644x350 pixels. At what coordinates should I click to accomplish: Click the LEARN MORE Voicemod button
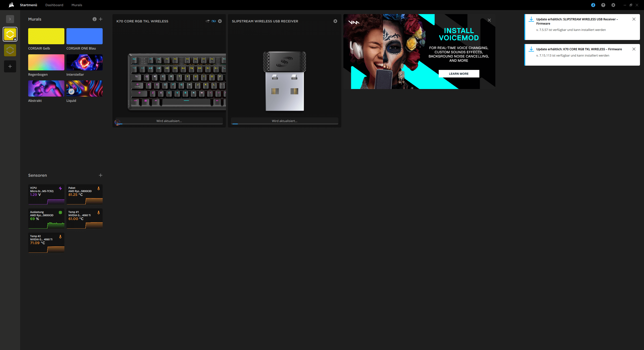(459, 74)
